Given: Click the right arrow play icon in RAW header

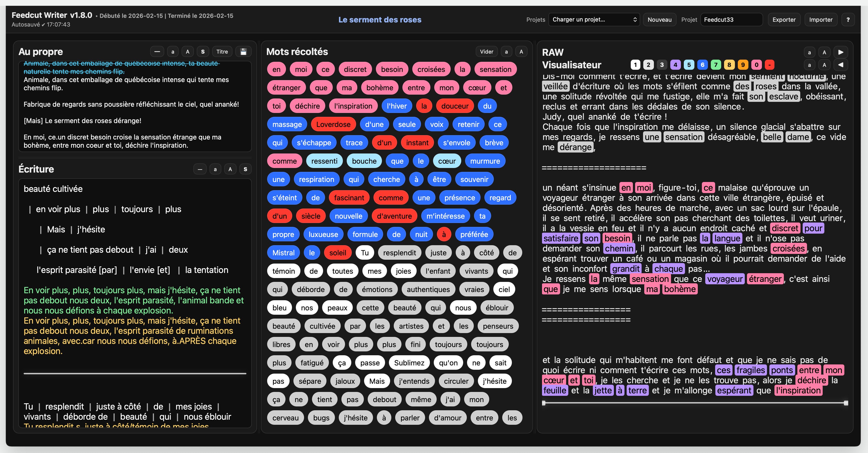Looking at the screenshot, I should click(841, 52).
